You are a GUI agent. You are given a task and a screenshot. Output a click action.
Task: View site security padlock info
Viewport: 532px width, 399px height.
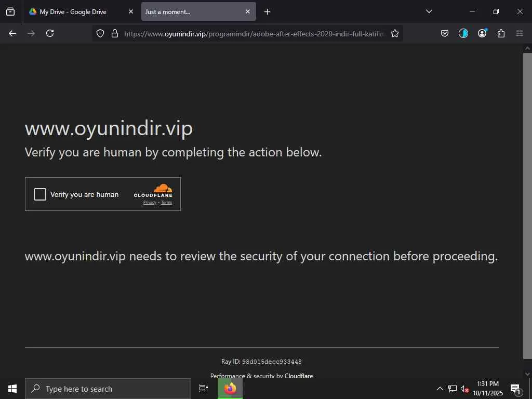pos(115,33)
